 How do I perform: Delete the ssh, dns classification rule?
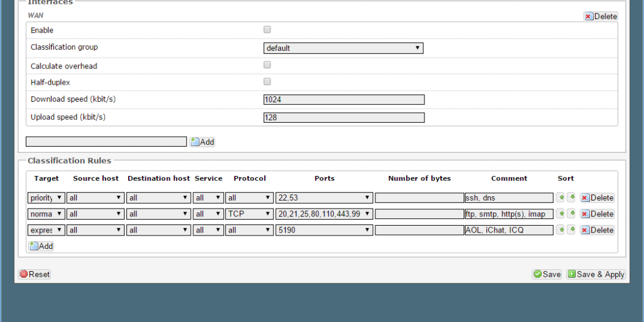click(x=597, y=197)
